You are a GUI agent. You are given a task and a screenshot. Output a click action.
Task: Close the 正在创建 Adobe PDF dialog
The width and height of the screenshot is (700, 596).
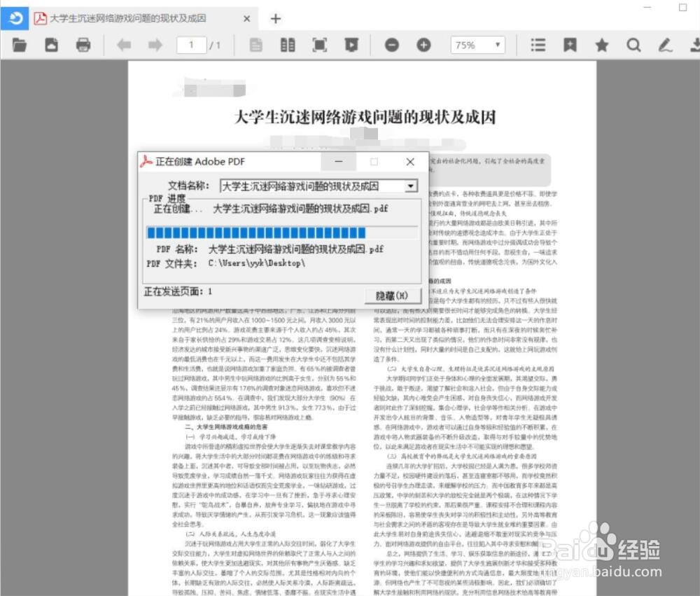[x=410, y=162]
